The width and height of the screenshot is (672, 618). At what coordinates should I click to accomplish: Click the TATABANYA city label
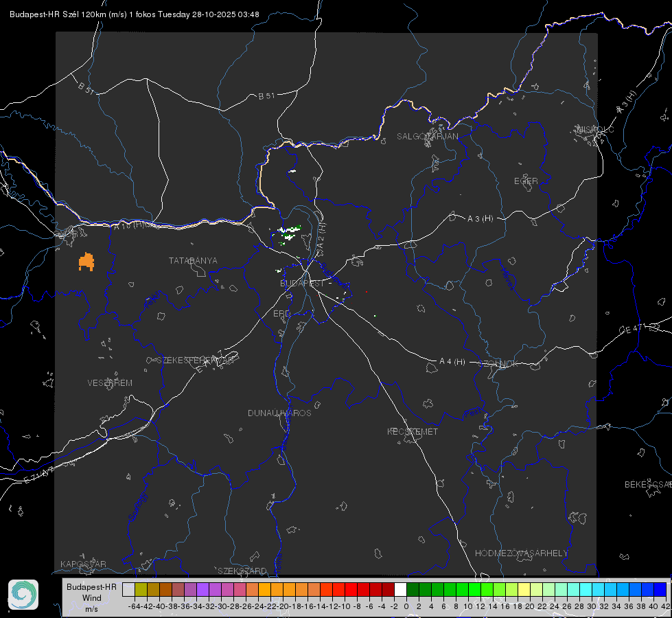pos(193,261)
